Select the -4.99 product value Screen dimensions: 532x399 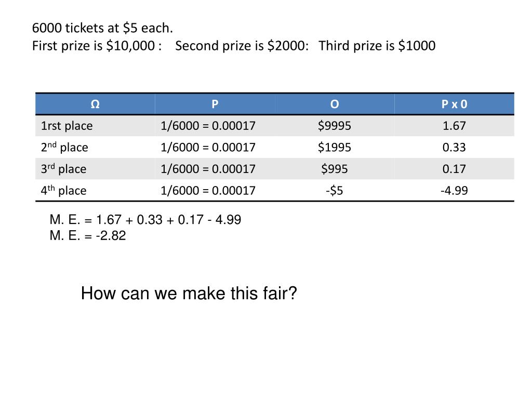[454, 190]
